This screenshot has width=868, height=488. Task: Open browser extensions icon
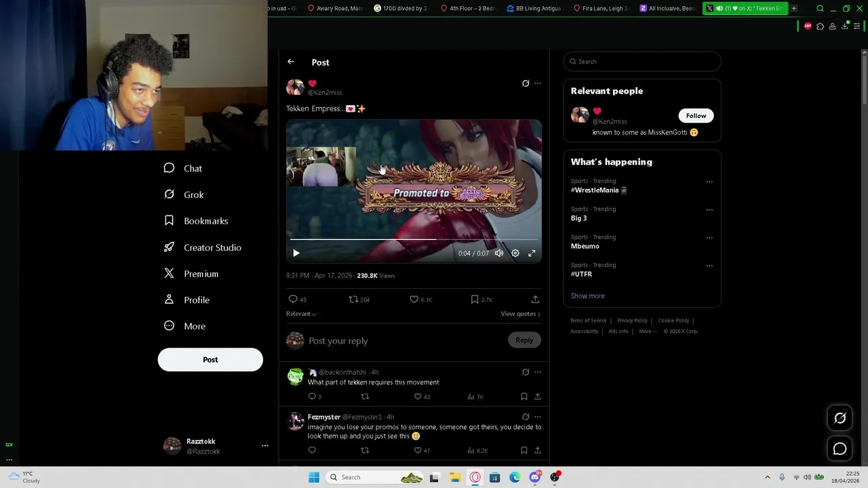coord(820,26)
